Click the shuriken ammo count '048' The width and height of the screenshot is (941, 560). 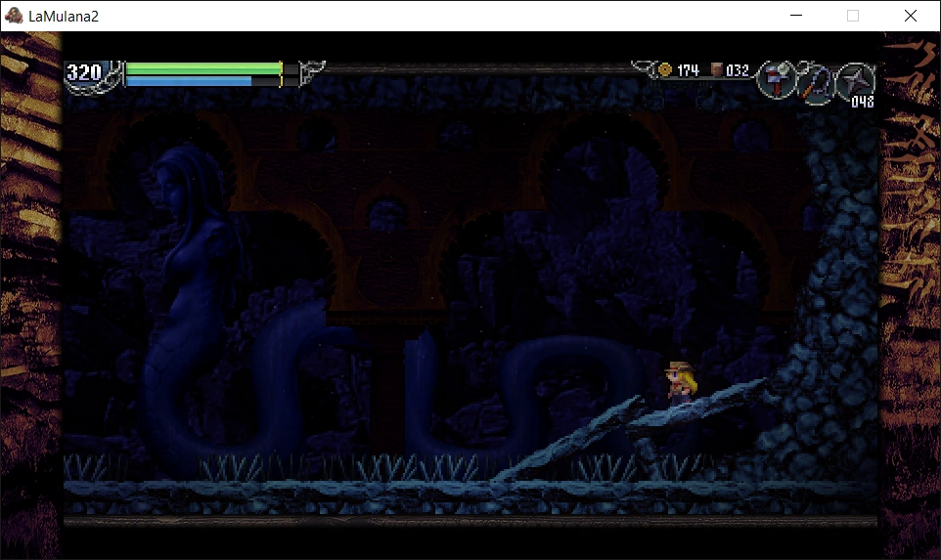click(863, 102)
